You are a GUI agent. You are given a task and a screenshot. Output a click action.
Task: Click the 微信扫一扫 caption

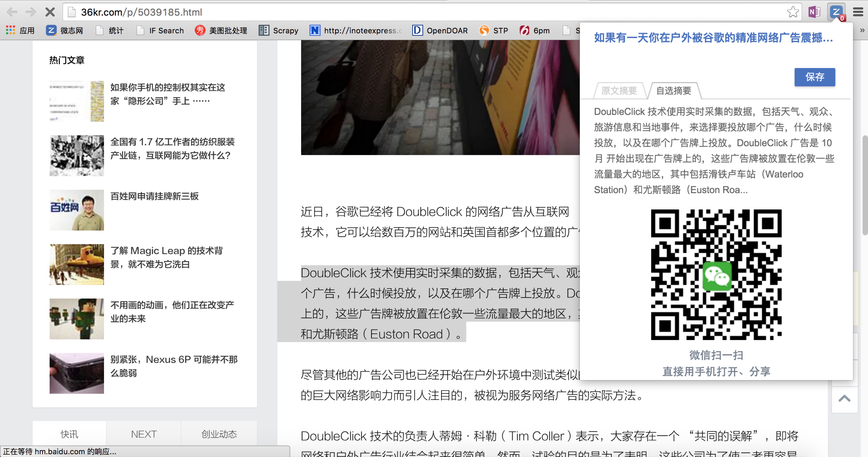[x=716, y=355]
